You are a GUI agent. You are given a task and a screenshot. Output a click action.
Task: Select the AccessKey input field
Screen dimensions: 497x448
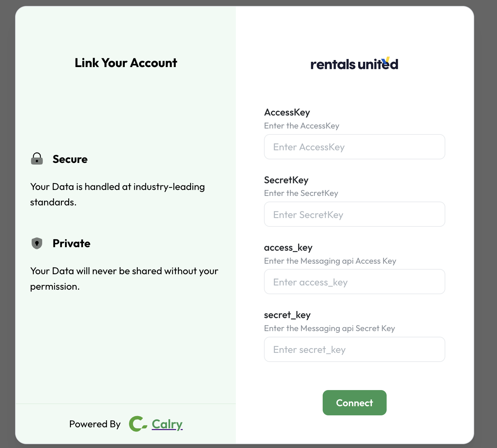click(354, 147)
